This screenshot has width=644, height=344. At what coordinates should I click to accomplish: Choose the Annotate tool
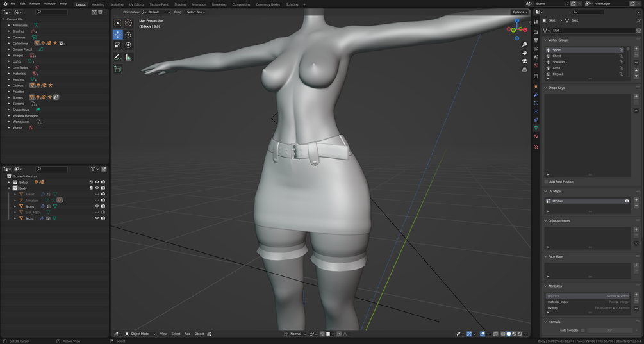coord(117,57)
